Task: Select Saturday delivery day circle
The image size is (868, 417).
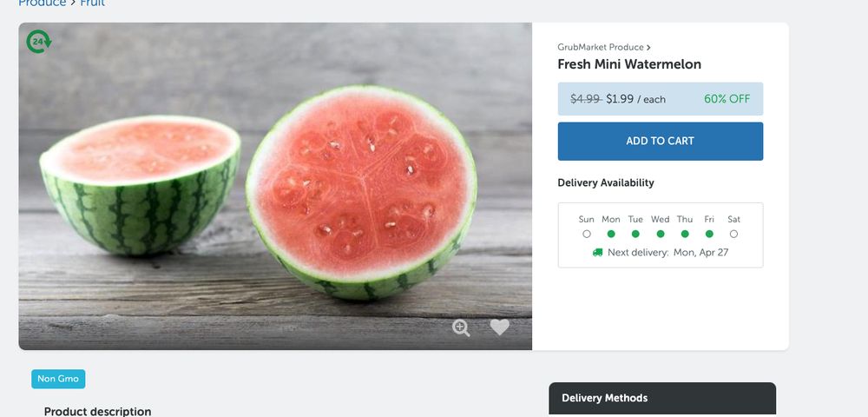Action: 734,234
